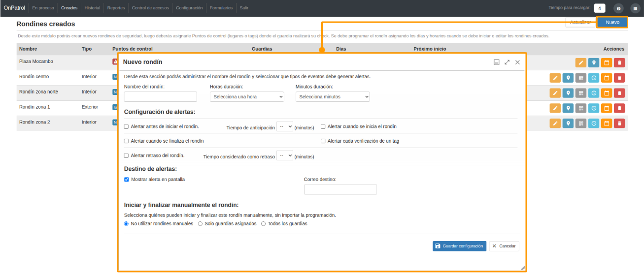This screenshot has width=644, height=274.
Task: Toggle Alertar retraso del rondín checkbox
Action: click(x=127, y=155)
